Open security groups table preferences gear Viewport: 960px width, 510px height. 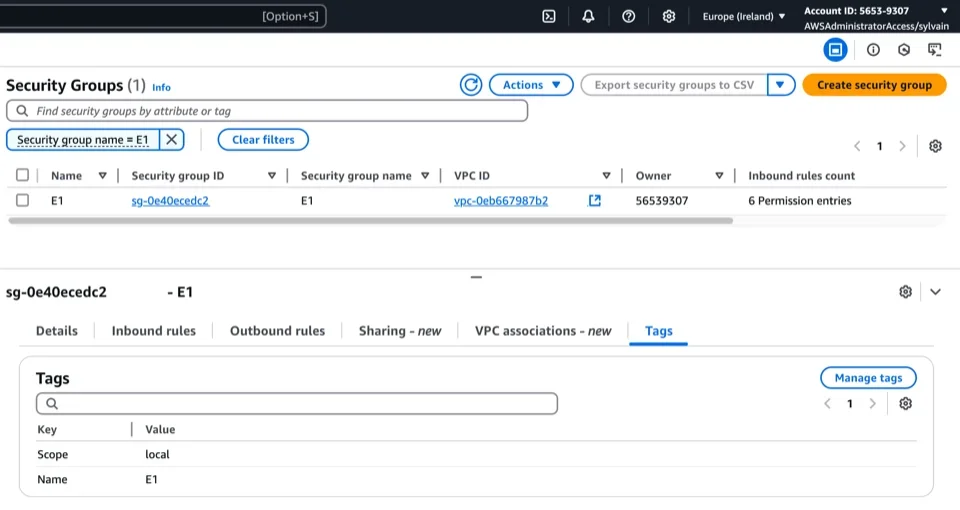click(x=935, y=146)
